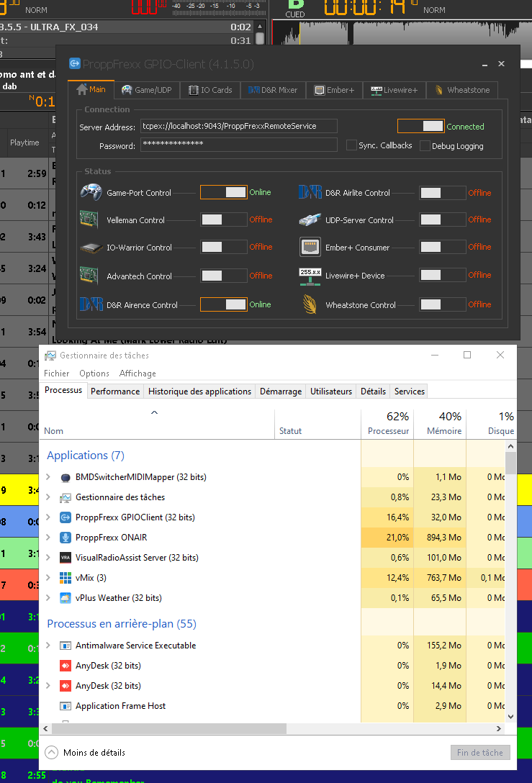Expand the VisualRadioAssist Server process row

pyautogui.click(x=48, y=557)
